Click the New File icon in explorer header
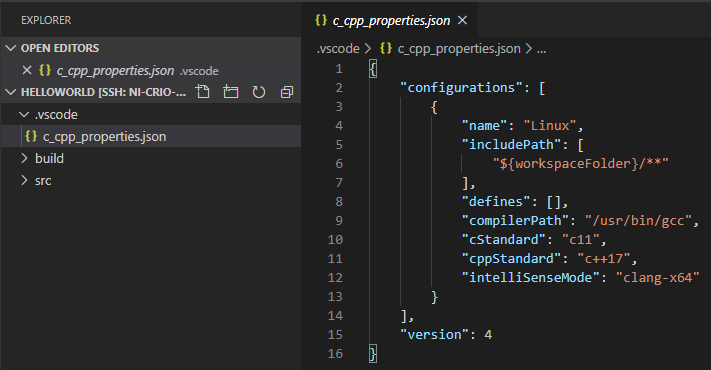Screen dimensions: 711x370 point(203,92)
